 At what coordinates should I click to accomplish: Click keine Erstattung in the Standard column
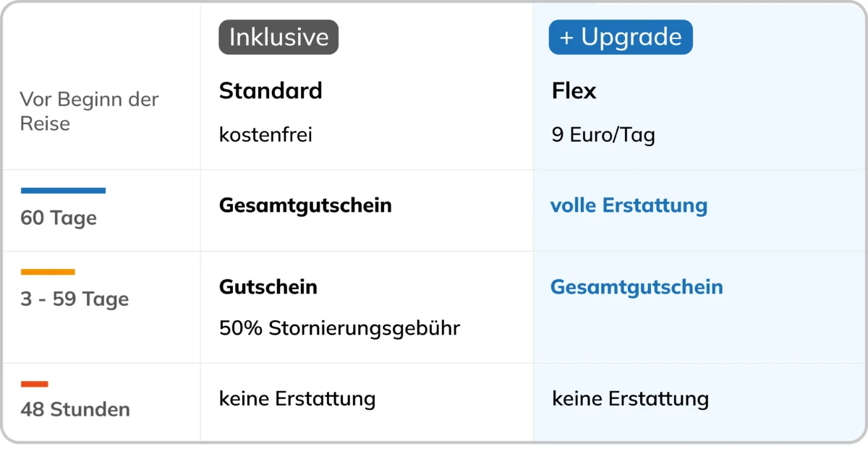297,398
